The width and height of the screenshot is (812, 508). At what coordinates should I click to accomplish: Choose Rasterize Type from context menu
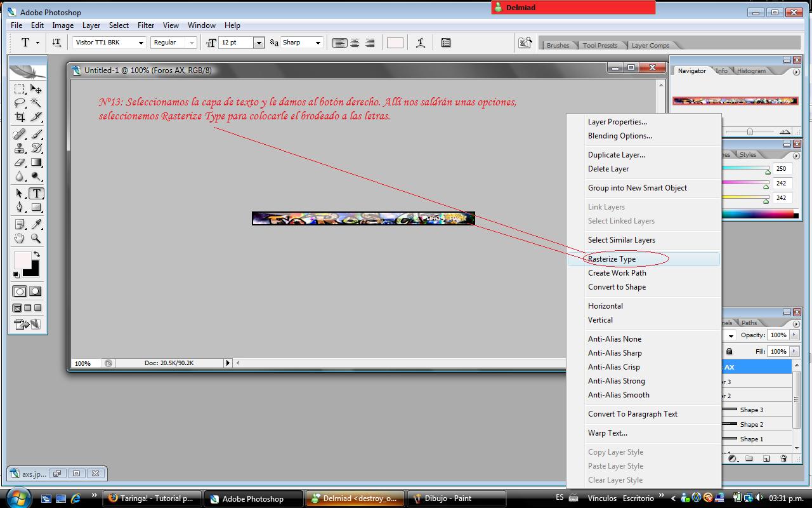[644, 259]
